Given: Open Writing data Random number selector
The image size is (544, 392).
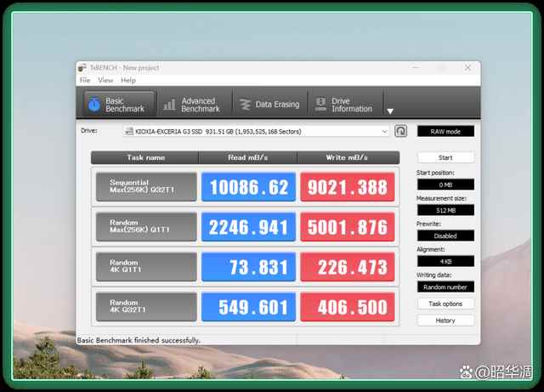Looking at the screenshot, I should [x=445, y=287].
